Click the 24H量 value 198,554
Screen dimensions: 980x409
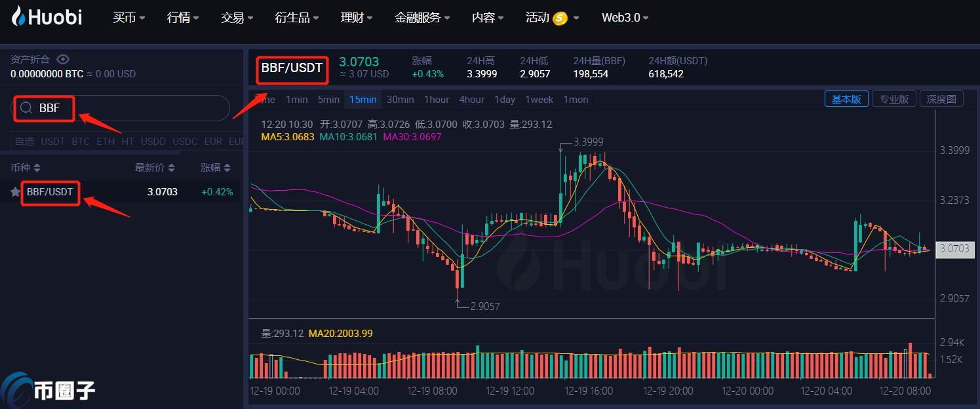point(591,74)
